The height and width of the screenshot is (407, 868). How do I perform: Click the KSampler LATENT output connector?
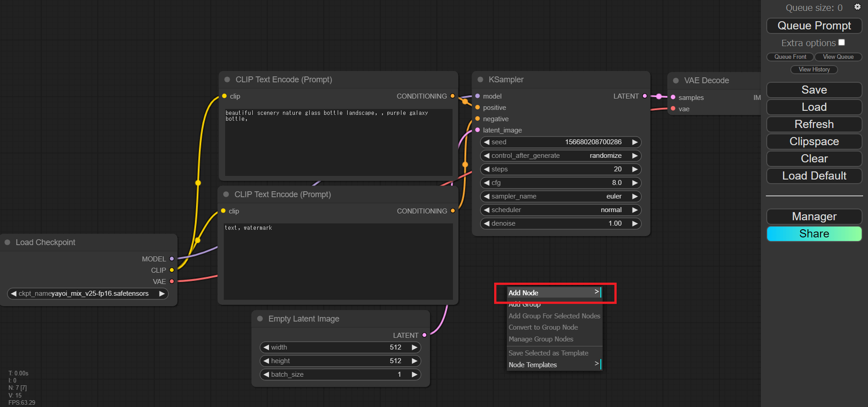tap(645, 96)
